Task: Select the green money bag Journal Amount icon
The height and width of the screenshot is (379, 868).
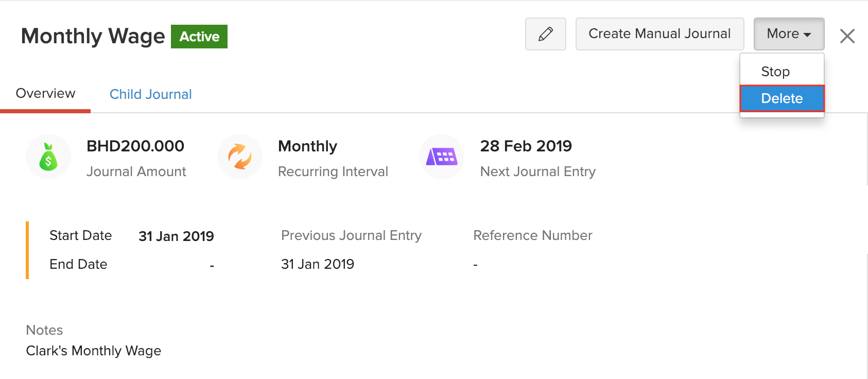Action: click(x=48, y=157)
